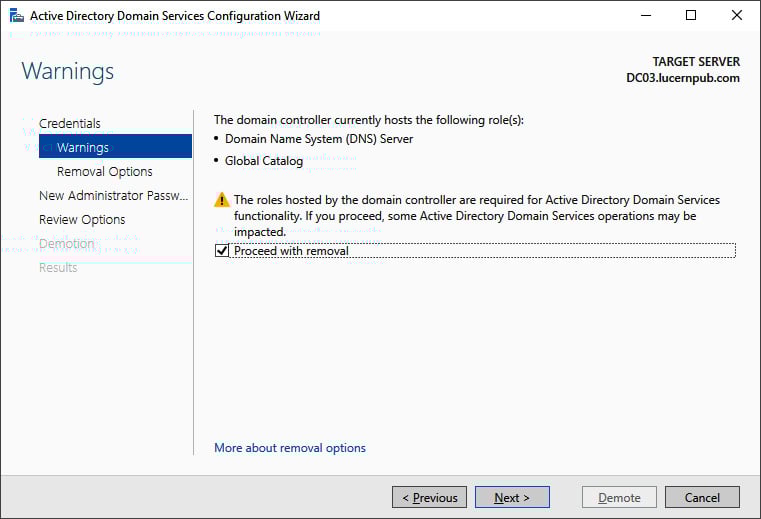Go back with the Previous button
Viewport: 761px width, 519px height.
click(x=430, y=497)
